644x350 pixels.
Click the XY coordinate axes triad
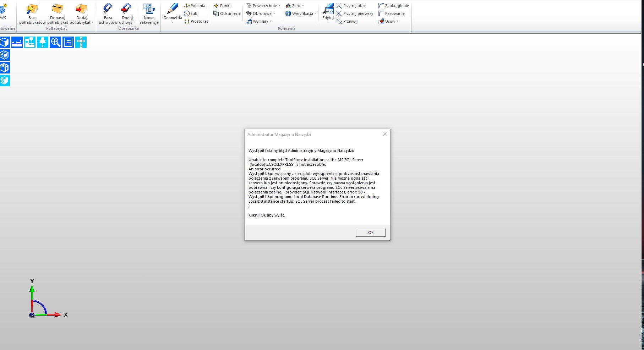[x=48, y=298]
